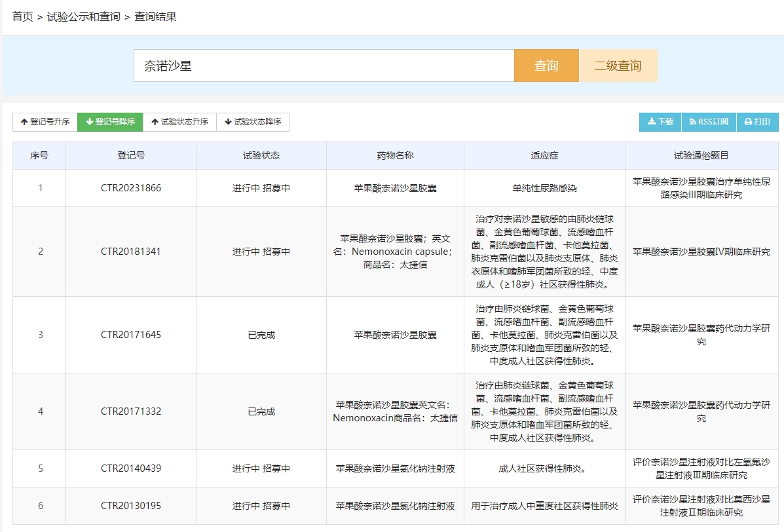784x532 pixels.
Task: Open registration CTR20231866
Action: click(x=131, y=188)
